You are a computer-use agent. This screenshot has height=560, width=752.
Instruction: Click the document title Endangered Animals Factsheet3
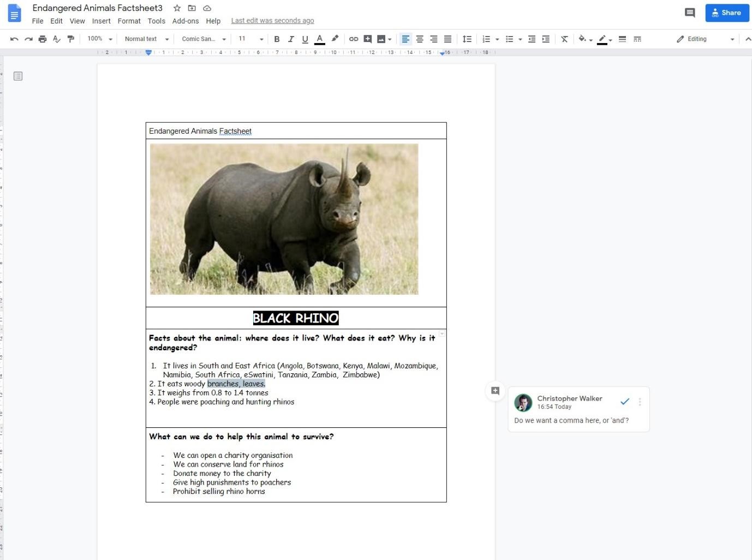click(98, 8)
